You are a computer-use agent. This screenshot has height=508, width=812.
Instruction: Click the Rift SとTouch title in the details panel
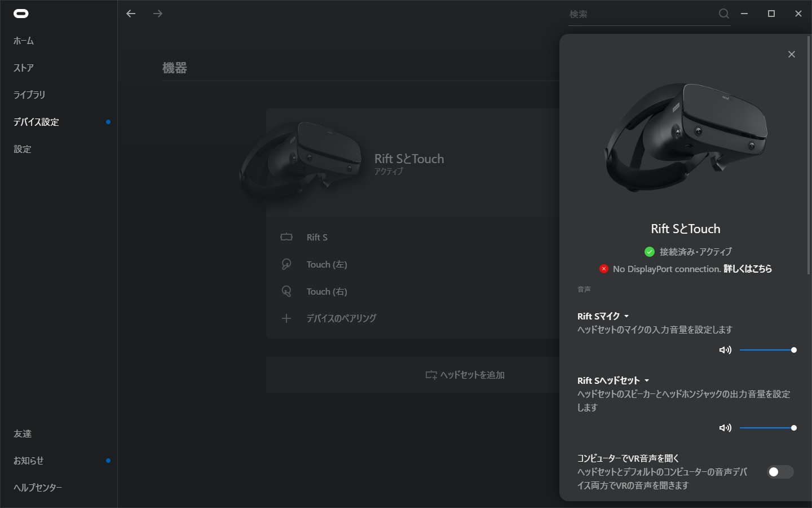[686, 229]
